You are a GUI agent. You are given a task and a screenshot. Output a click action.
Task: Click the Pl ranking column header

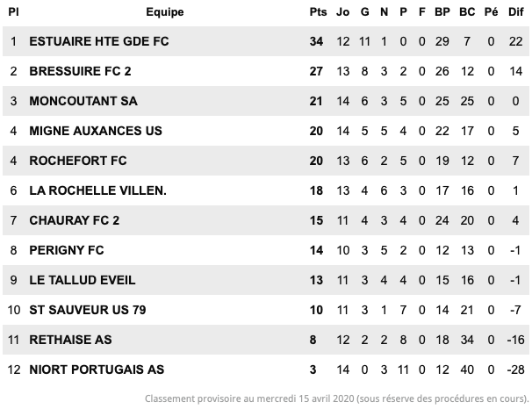pos(13,12)
